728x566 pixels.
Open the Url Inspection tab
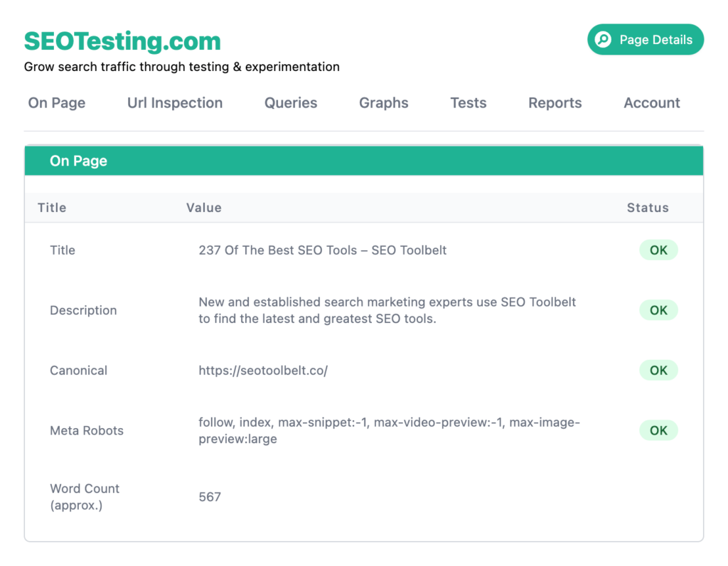coord(175,102)
